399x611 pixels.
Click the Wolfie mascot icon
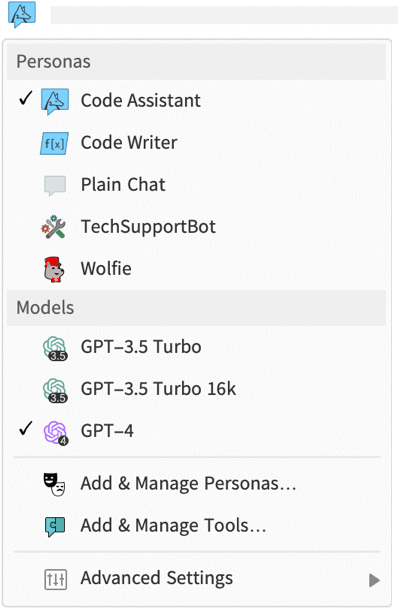pyautogui.click(x=54, y=269)
